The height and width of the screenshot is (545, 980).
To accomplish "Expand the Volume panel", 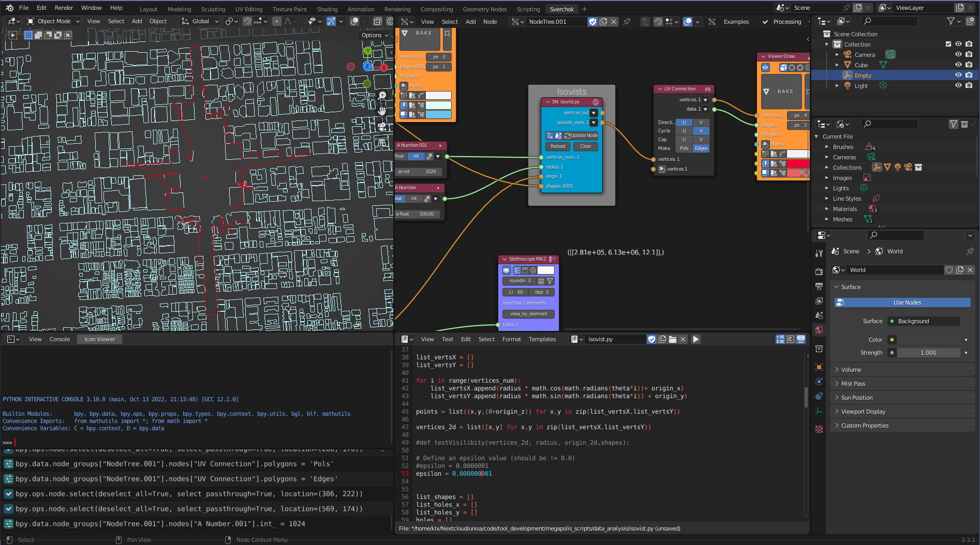I will (x=851, y=370).
